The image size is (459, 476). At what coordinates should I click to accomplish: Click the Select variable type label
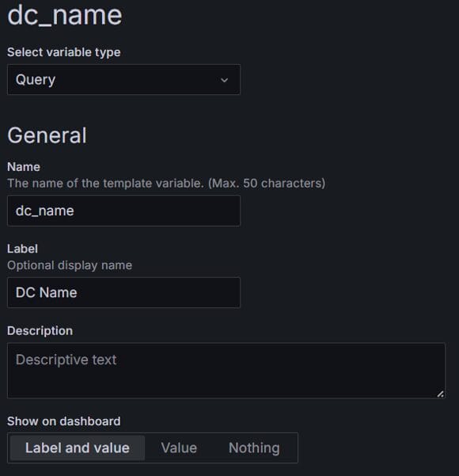tap(64, 52)
